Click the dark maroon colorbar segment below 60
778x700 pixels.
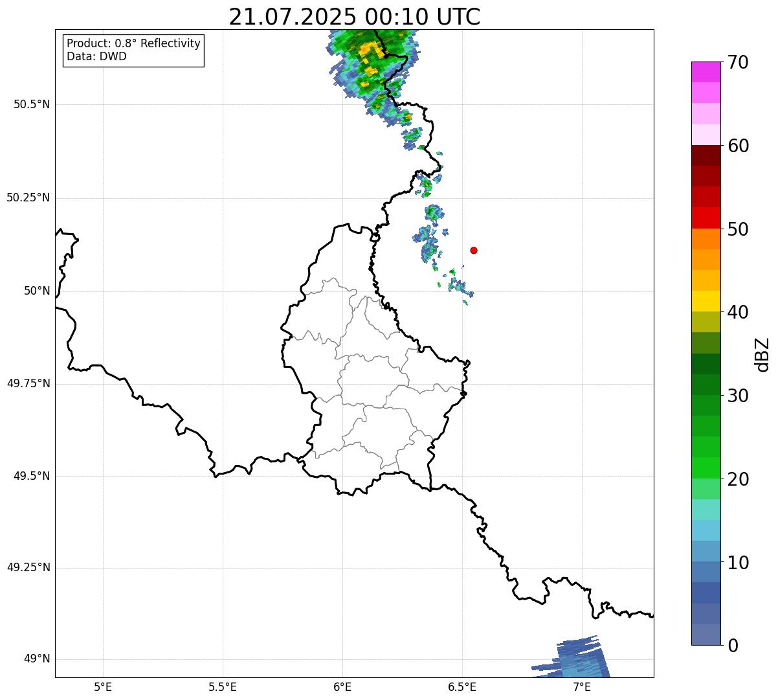click(706, 155)
